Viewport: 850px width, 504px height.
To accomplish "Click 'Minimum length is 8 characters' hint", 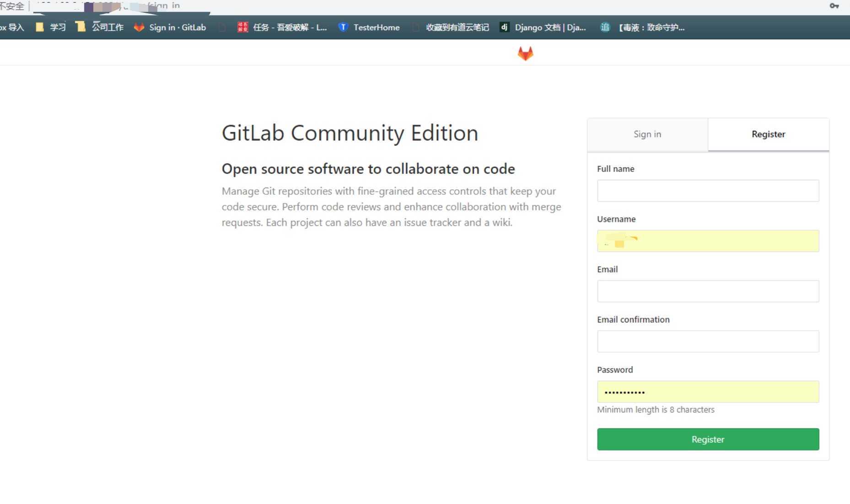I will [x=656, y=410].
